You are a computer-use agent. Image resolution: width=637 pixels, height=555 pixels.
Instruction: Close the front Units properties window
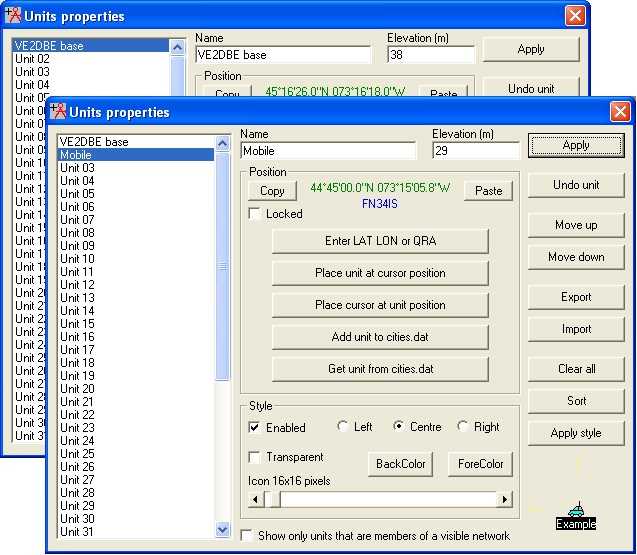click(620, 112)
